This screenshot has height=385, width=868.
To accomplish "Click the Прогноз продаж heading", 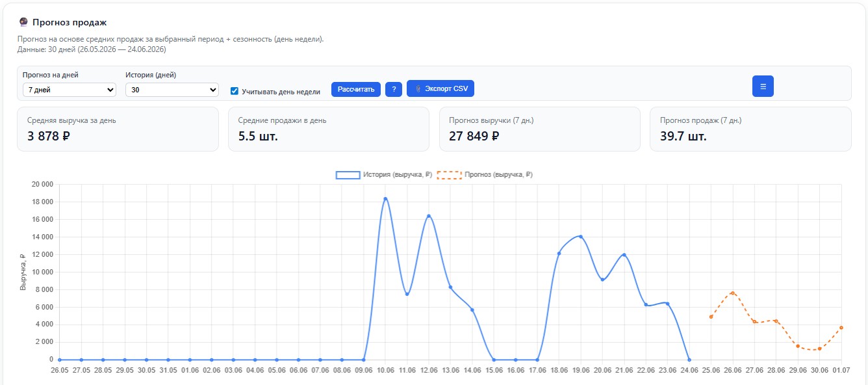I will pos(70,22).
